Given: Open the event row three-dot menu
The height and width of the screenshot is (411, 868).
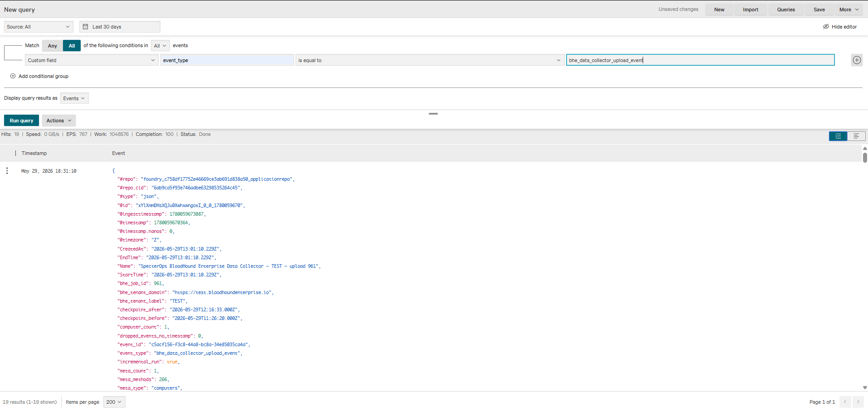Looking at the screenshot, I should click(7, 171).
